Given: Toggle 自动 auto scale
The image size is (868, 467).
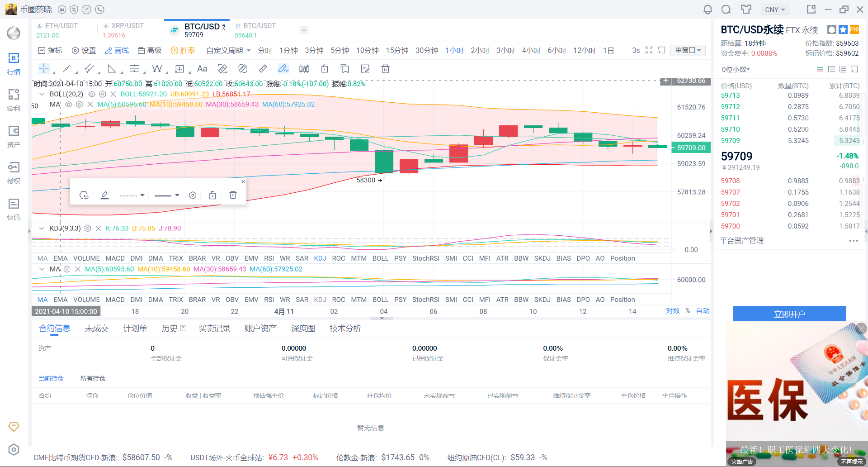Looking at the screenshot, I should coord(703,311).
